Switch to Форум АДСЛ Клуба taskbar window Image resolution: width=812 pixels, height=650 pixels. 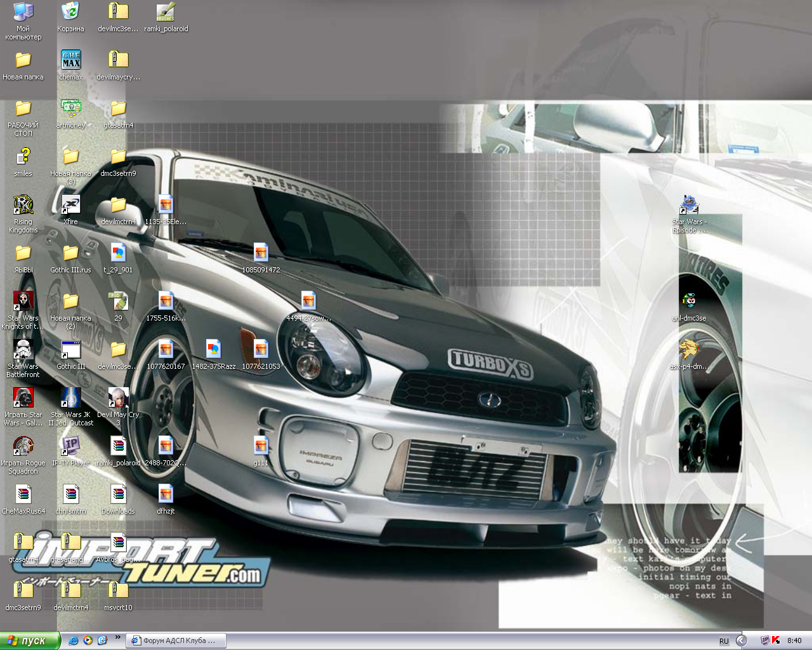[175, 640]
